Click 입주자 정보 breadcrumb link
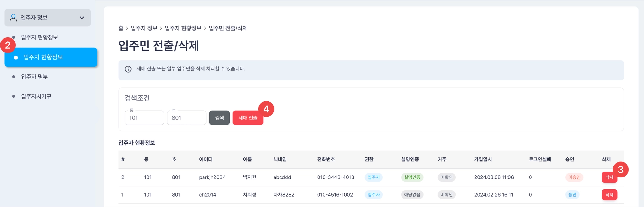The height and width of the screenshot is (207, 644). click(144, 28)
